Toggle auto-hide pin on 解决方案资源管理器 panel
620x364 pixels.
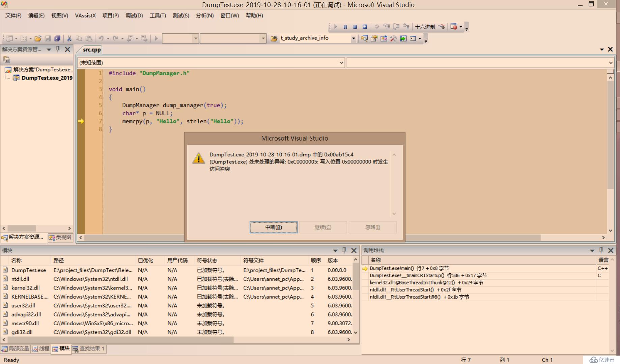point(58,49)
